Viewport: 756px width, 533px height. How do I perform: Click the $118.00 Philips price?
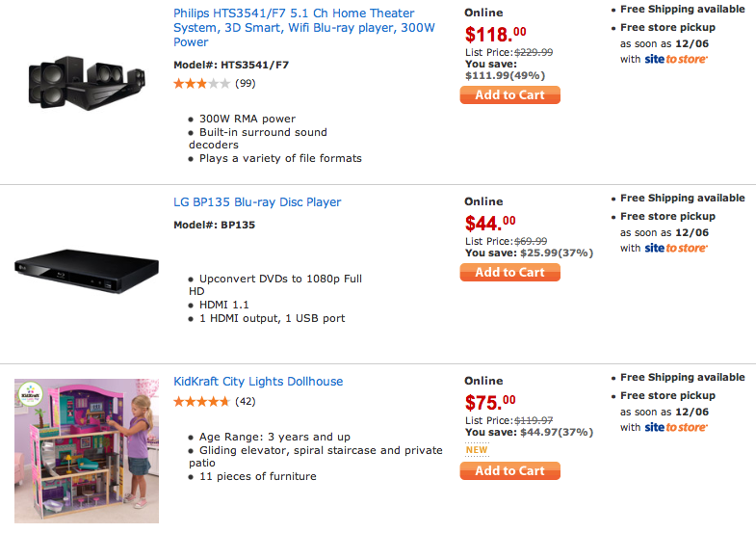[496, 35]
